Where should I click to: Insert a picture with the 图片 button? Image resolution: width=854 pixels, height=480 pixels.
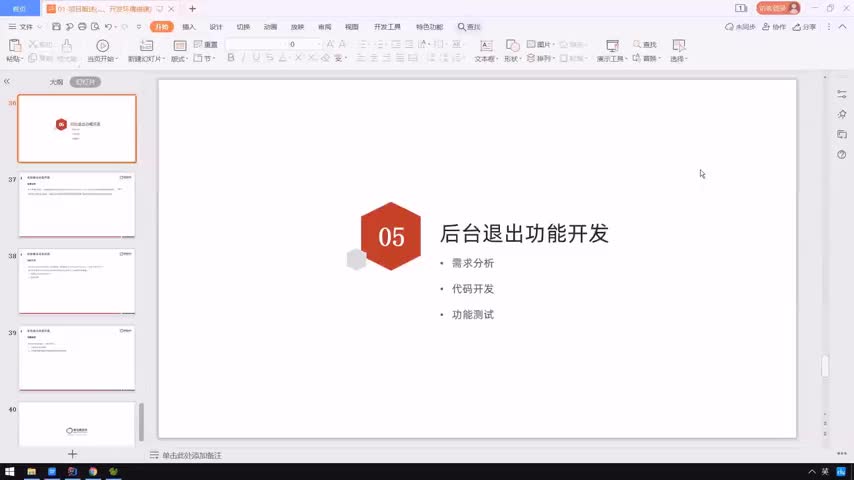(x=540, y=44)
